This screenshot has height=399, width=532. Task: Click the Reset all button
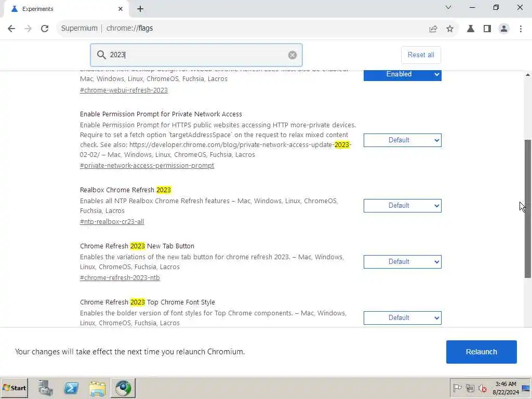(421, 55)
